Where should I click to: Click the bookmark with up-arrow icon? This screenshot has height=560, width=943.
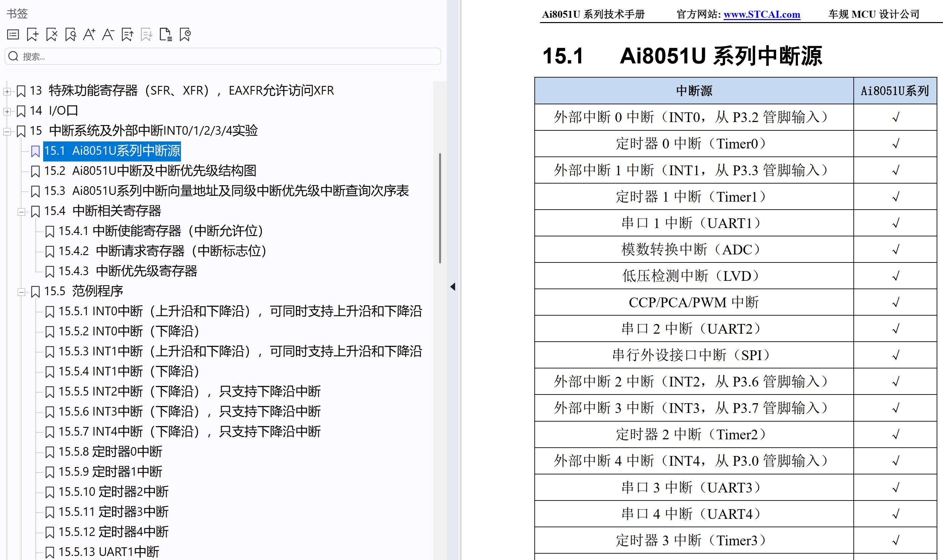[x=127, y=35]
